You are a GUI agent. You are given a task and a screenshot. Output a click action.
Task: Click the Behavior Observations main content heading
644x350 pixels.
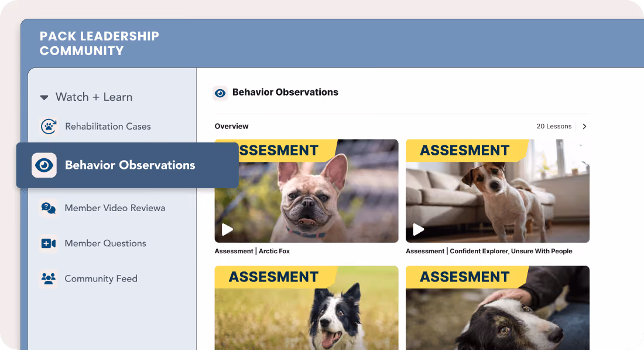(x=286, y=92)
